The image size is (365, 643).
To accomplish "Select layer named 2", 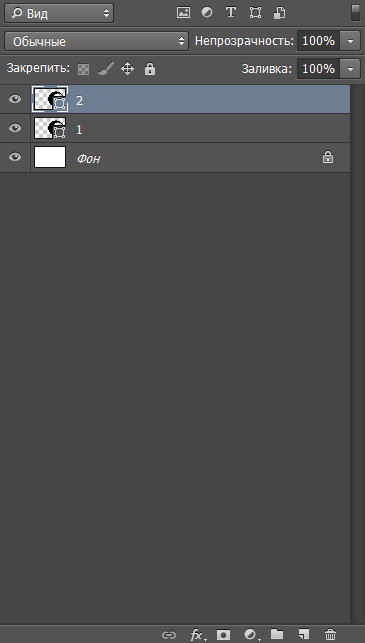I will coord(80,101).
